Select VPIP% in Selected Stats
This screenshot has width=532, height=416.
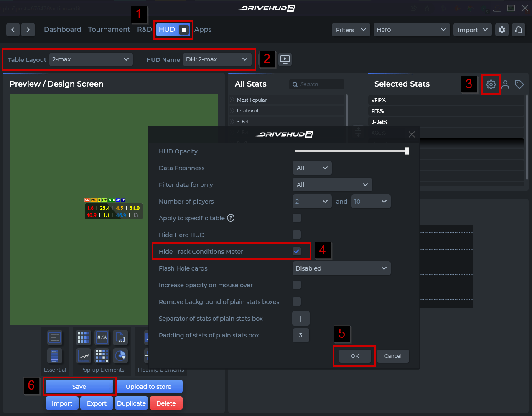pos(446,100)
